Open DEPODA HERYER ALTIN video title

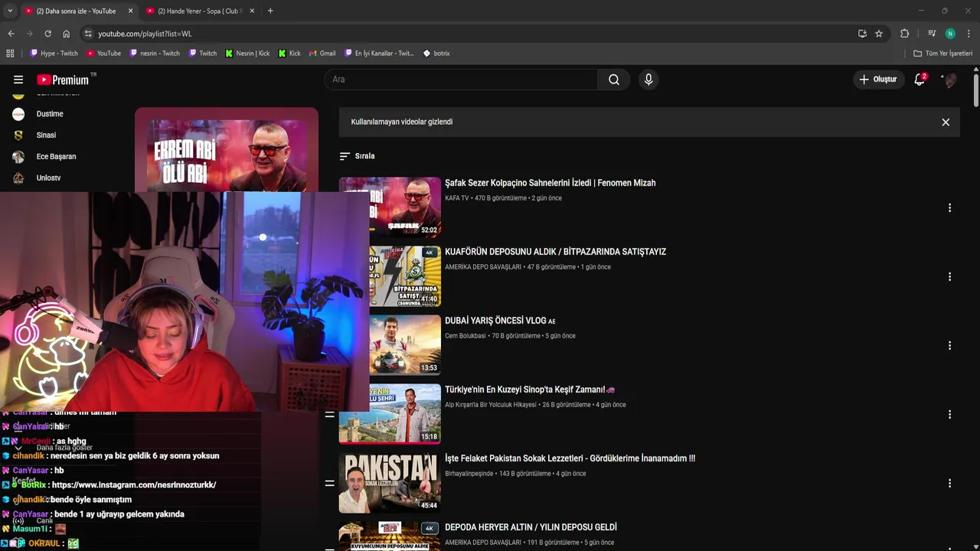pos(531,527)
